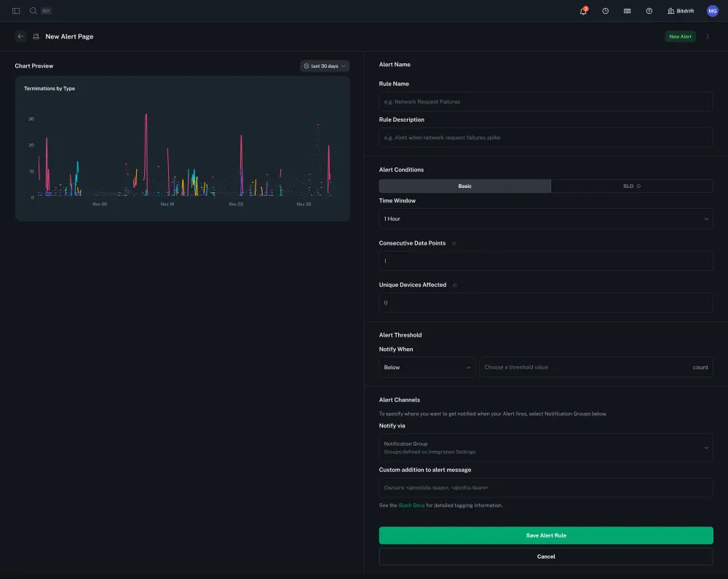Open the three-dot more options menu
Viewport: 728px width, 579px height.
pos(707,36)
